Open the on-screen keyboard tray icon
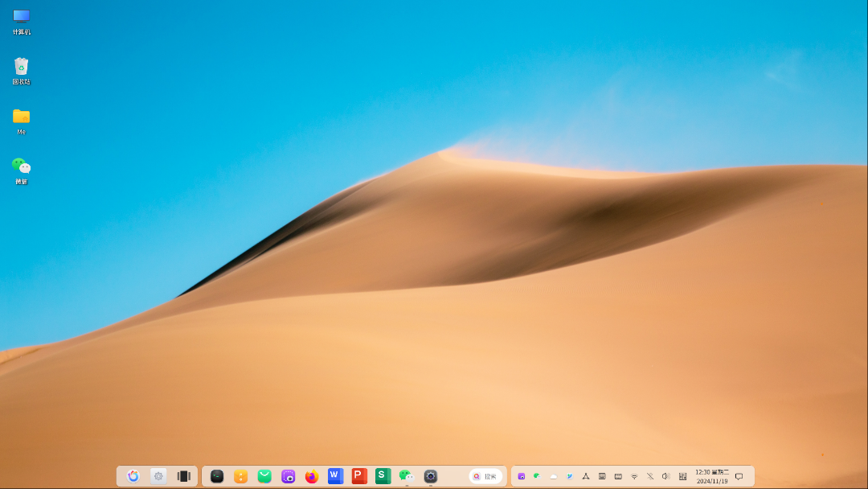This screenshot has width=868, height=489. click(x=602, y=476)
